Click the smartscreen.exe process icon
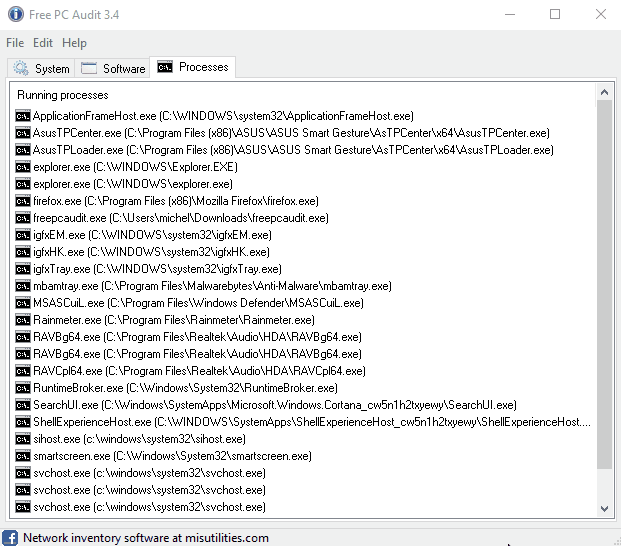Image resolution: width=621 pixels, height=546 pixels. (x=23, y=456)
